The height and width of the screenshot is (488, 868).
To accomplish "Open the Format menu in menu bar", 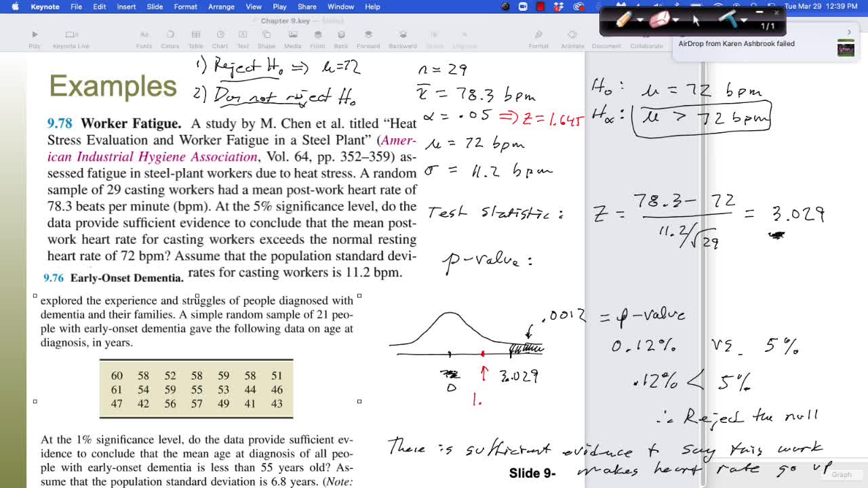I will point(185,7).
